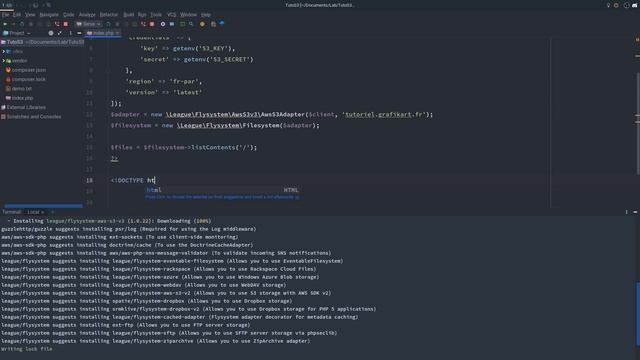Click the purple circular toolbar icon
The height and width of the screenshot is (360, 640).
[x=163, y=24]
